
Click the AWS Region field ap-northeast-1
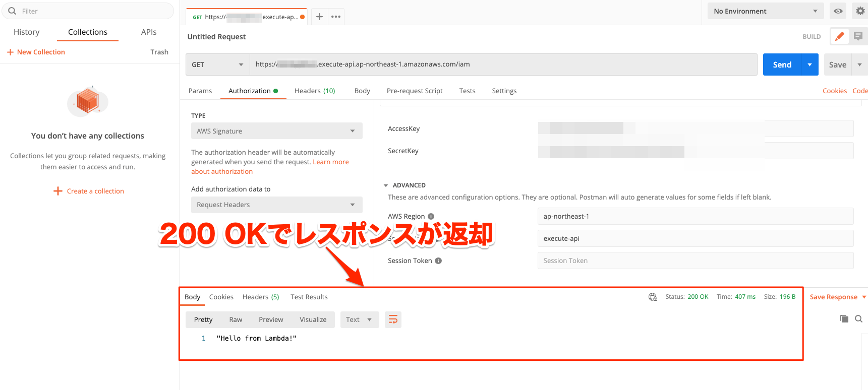click(696, 216)
